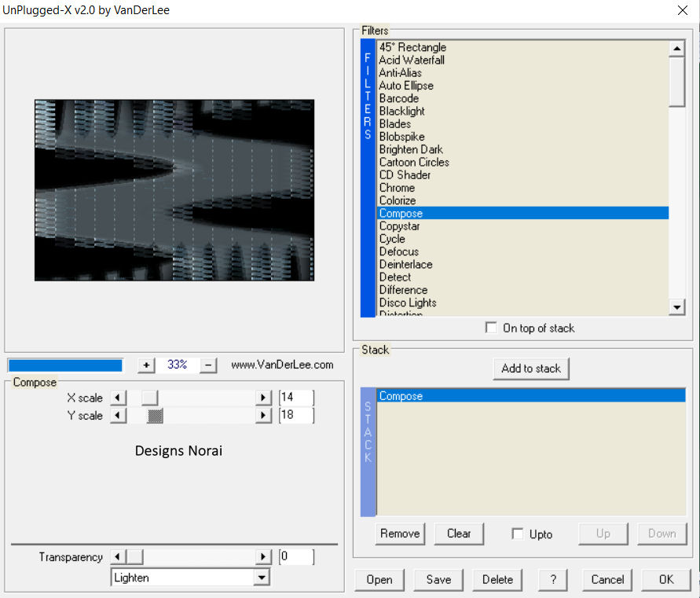The image size is (700, 598).
Task: Select Deinterlace filter
Action: click(522, 264)
